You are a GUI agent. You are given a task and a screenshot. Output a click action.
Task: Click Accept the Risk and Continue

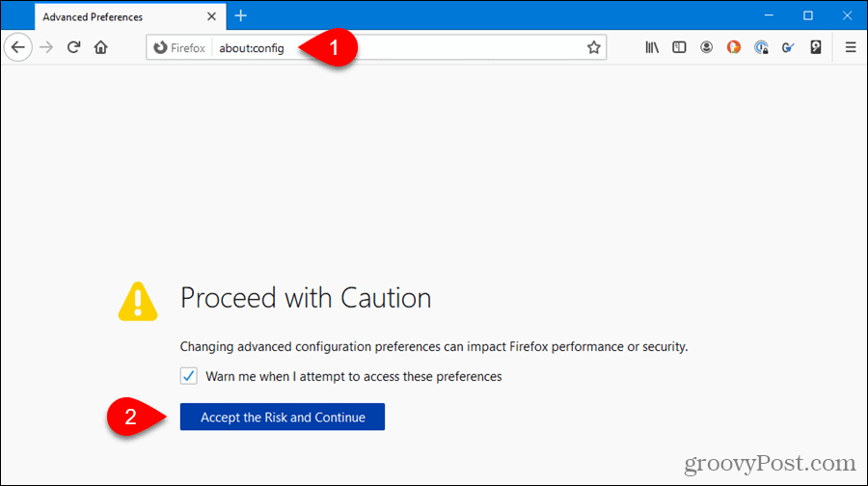283,417
